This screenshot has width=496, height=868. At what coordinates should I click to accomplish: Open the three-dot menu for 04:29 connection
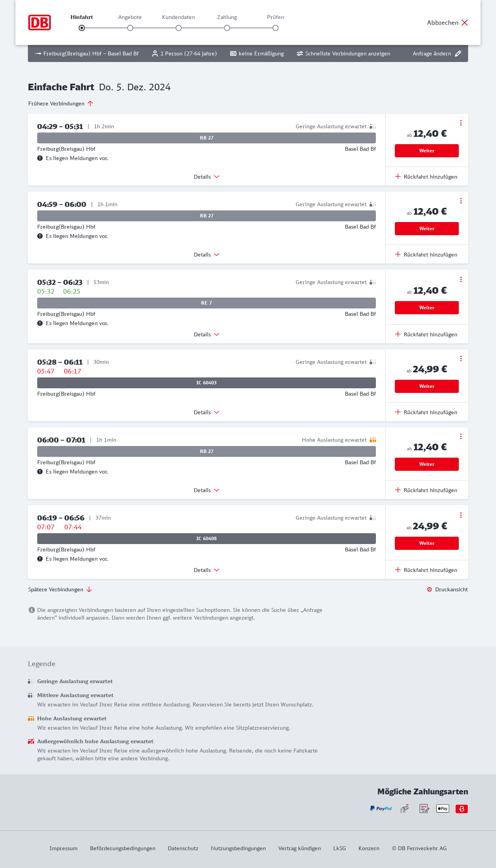pyautogui.click(x=461, y=123)
